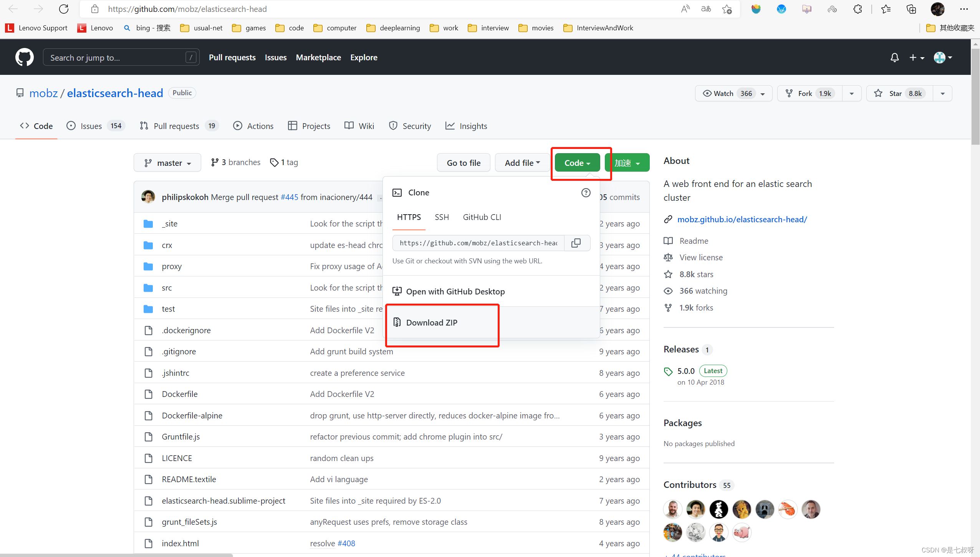
Task: Expand the master branch dropdown
Action: [x=166, y=162]
